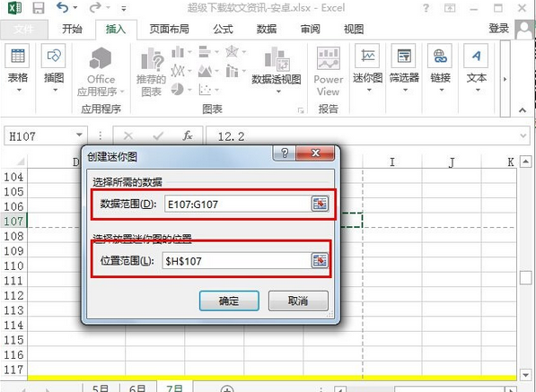The image size is (536, 392).
Task: Expand the Name Box dropdown arrow
Action: pyautogui.click(x=79, y=135)
